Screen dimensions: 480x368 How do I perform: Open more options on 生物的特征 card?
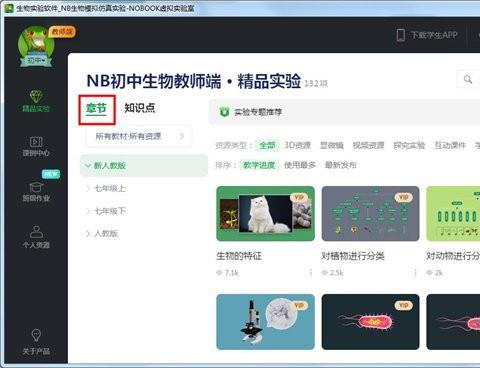coord(311,273)
